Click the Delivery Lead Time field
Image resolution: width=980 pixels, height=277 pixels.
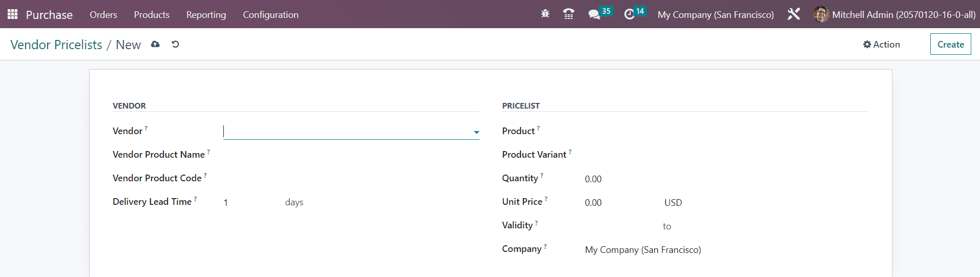(250, 203)
